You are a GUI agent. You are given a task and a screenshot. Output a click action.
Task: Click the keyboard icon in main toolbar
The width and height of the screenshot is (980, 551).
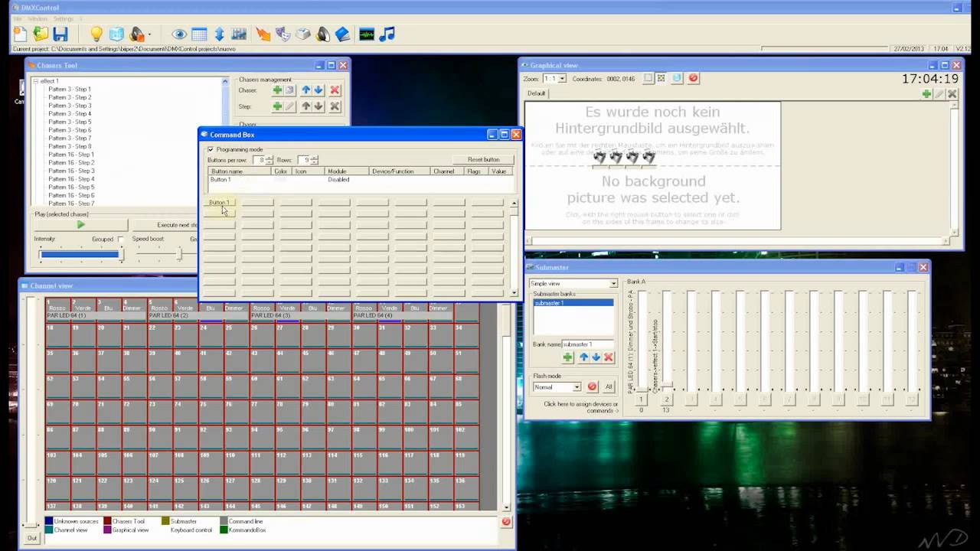(303, 34)
